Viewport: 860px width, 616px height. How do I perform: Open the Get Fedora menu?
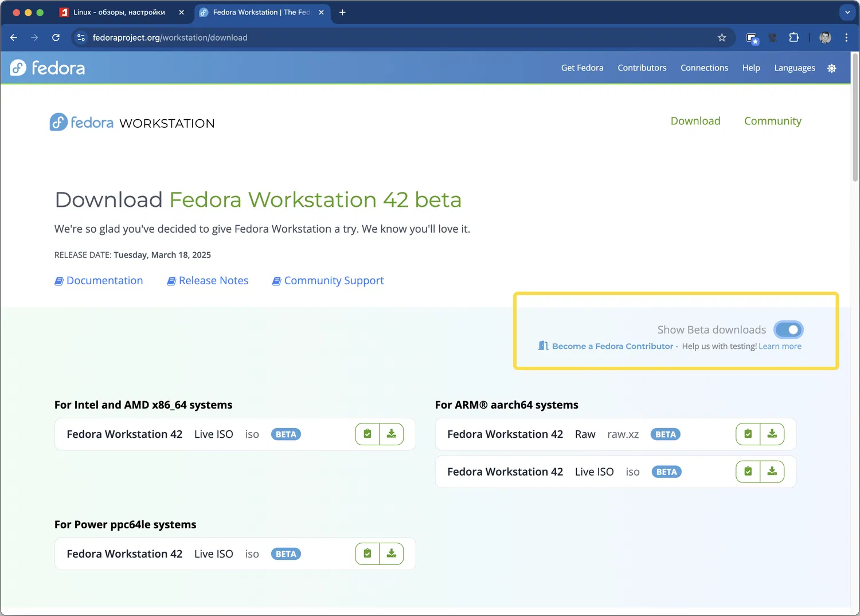coord(582,68)
